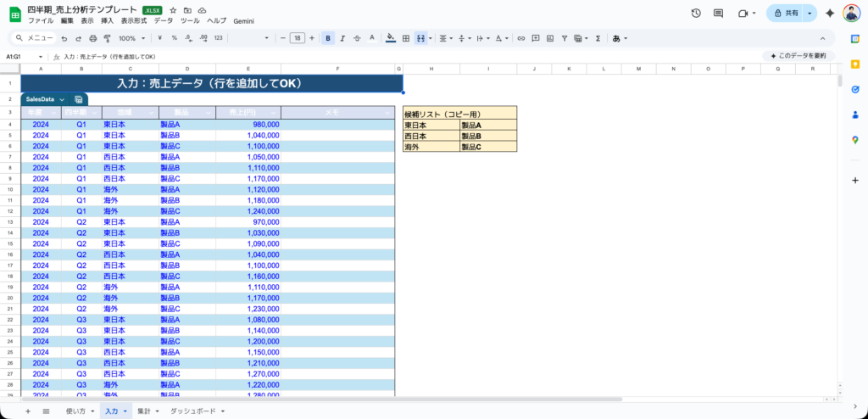Open the 100% zoom dropdown
This screenshot has height=419, width=868.
tap(131, 38)
